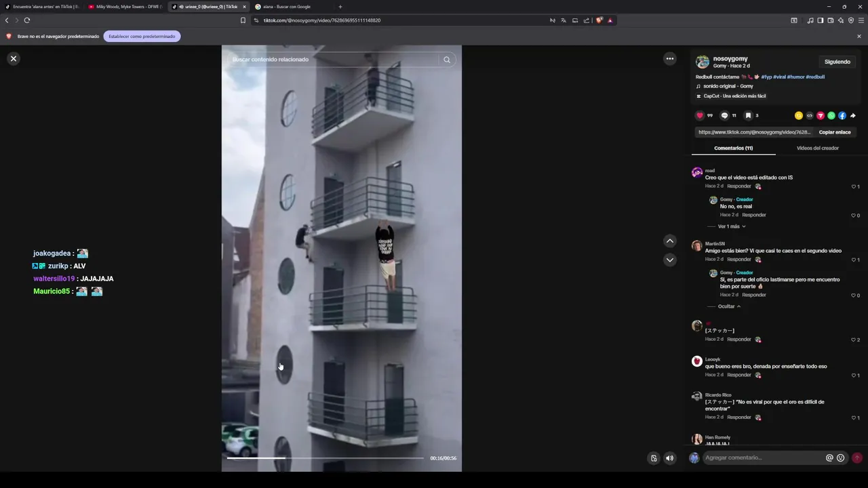The height and width of the screenshot is (488, 868).
Task: Click the embed code share icon
Action: (x=810, y=116)
